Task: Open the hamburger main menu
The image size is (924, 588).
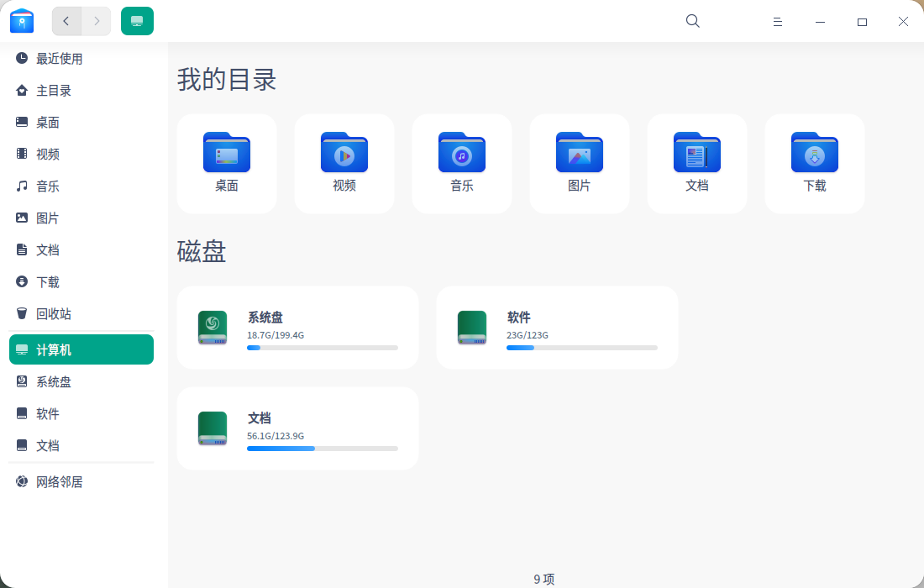Action: point(777,22)
